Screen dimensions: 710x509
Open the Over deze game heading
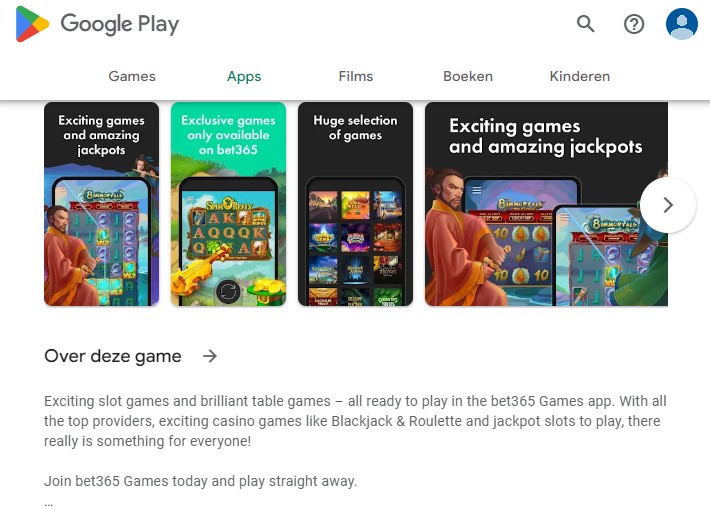click(x=113, y=356)
